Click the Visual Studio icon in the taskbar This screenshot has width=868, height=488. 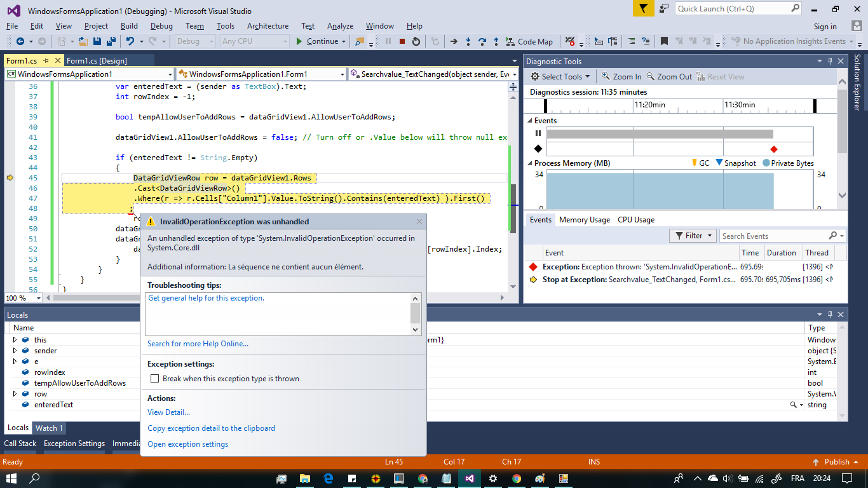[469, 478]
